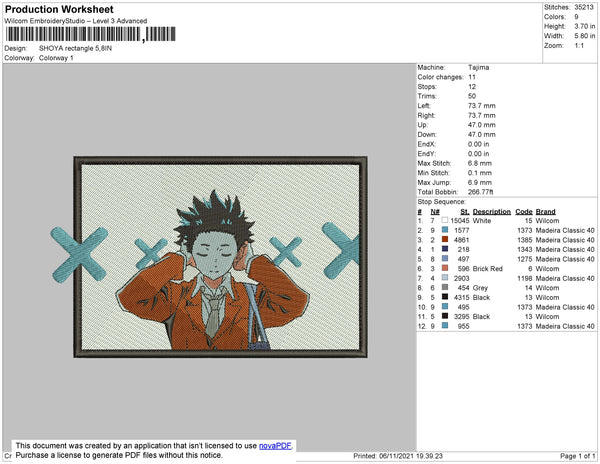This screenshot has height=464, width=600.
Task: Click the Total Bobbin value '266.77ft'
Action: pos(480,192)
